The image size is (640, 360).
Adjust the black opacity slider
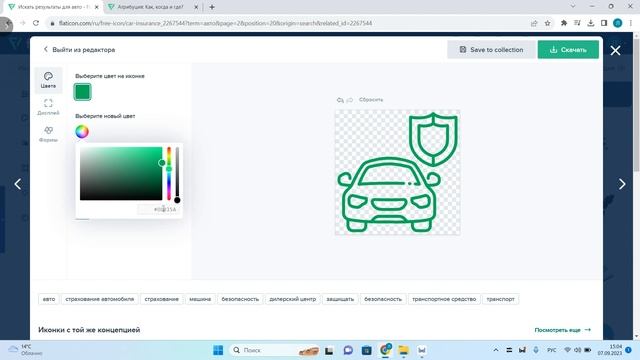(x=177, y=173)
